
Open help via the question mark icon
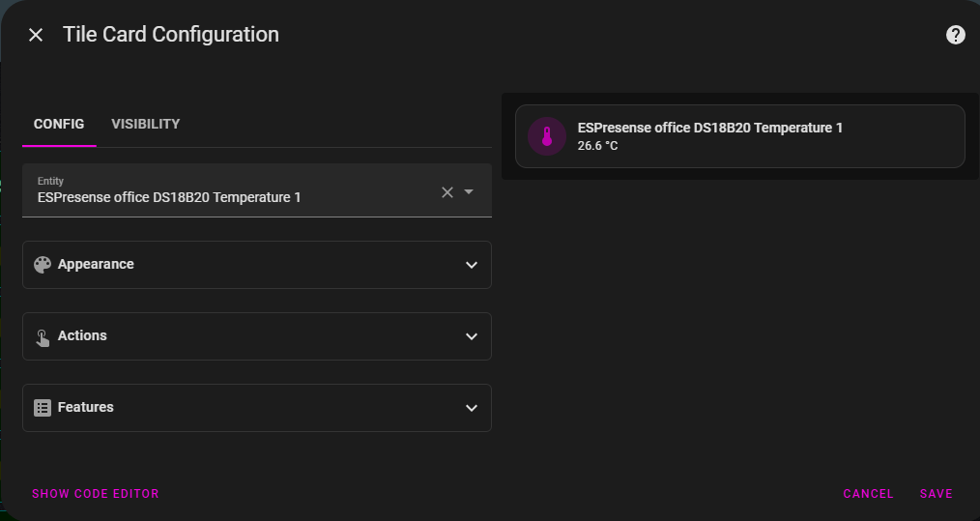point(955,35)
